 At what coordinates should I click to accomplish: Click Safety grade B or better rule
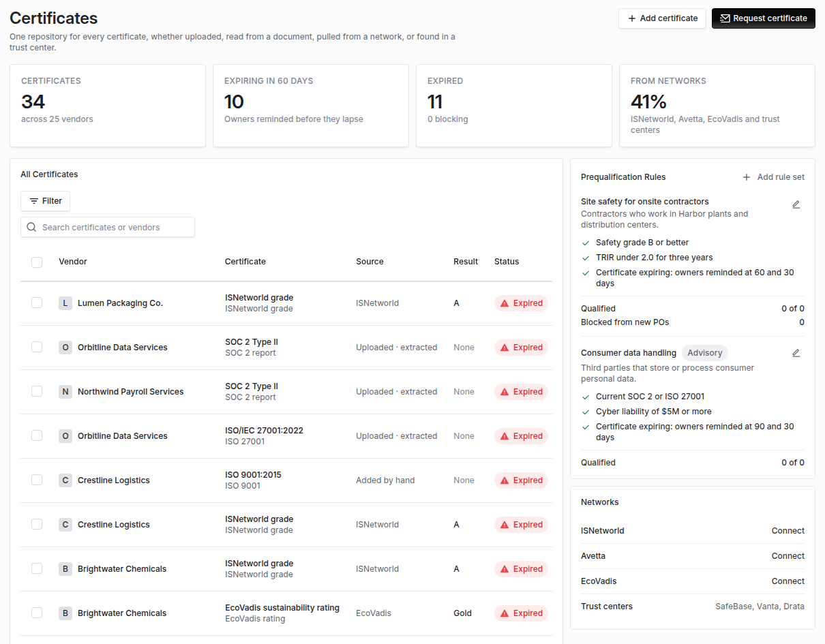pos(642,243)
